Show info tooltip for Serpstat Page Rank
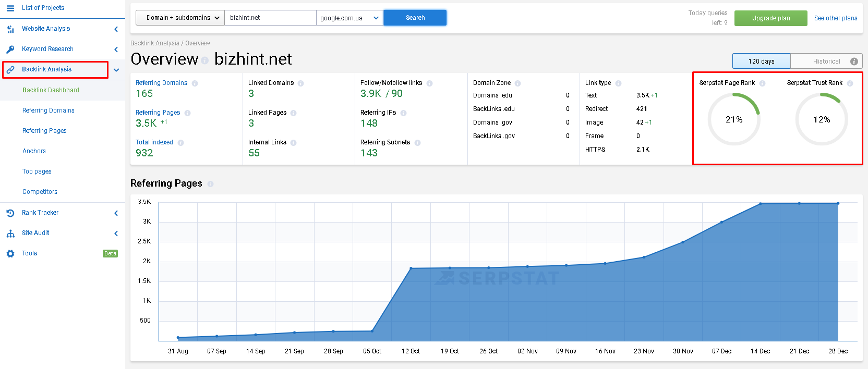 (x=762, y=83)
